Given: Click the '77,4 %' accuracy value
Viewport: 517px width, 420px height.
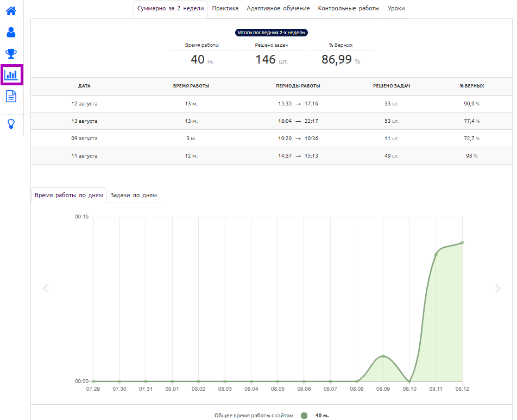Looking at the screenshot, I should [x=472, y=121].
